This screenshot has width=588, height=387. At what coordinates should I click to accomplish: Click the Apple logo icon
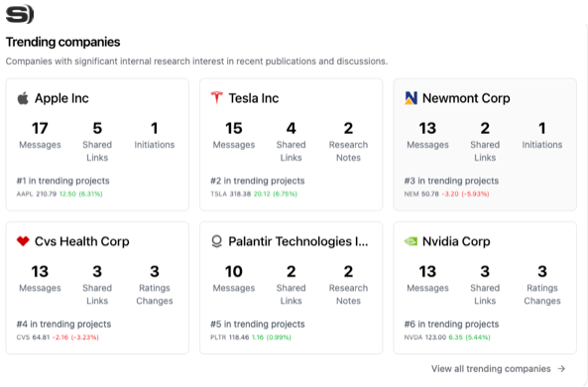tap(23, 98)
